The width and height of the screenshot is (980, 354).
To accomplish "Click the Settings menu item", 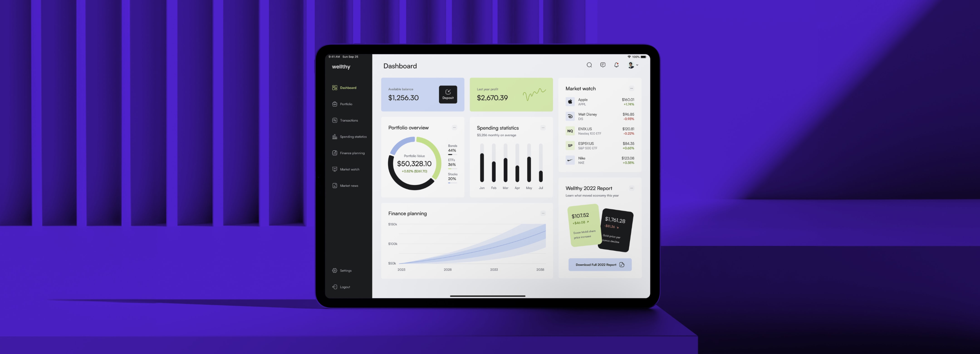I will [x=346, y=270].
